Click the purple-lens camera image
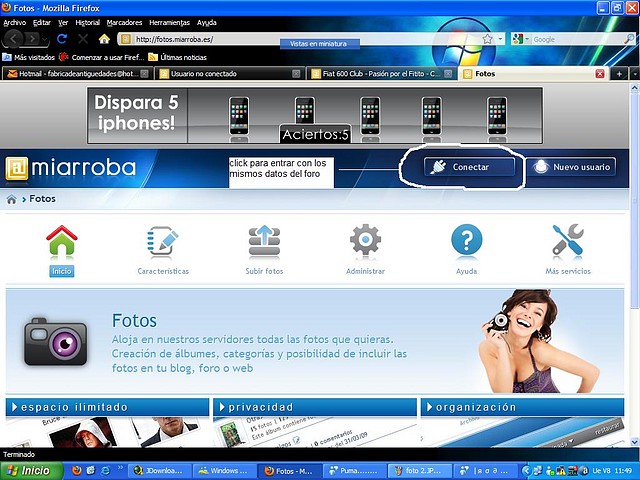This screenshot has height=480, width=640. tap(55, 342)
